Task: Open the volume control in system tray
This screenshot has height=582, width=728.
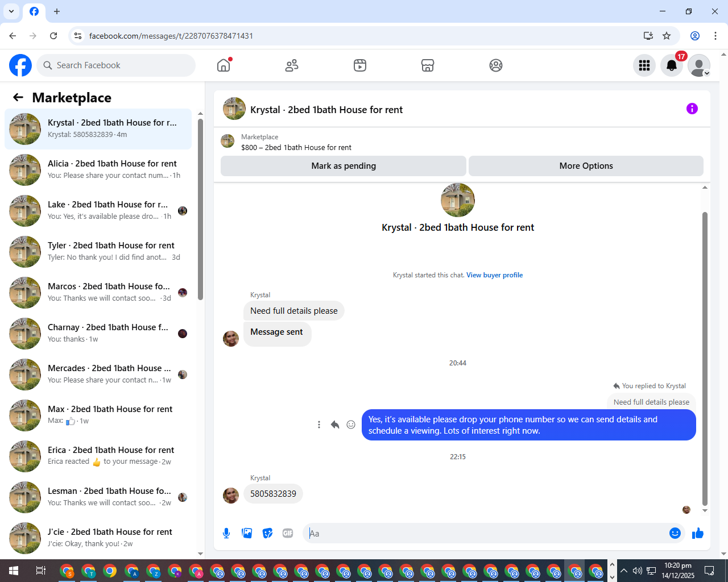Action: pyautogui.click(x=638, y=571)
